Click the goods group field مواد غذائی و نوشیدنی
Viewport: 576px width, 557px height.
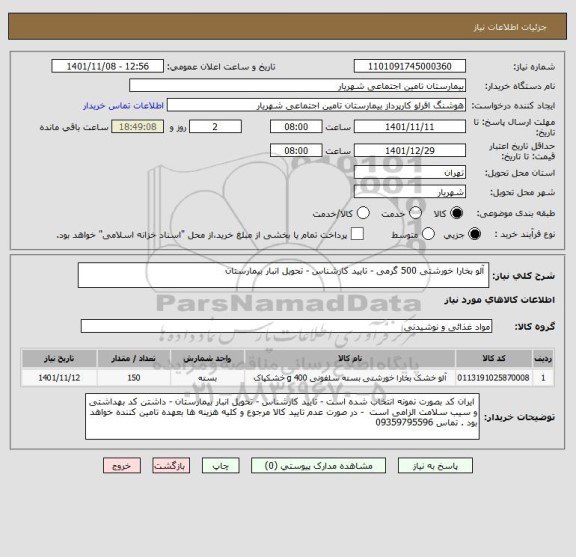(x=286, y=326)
